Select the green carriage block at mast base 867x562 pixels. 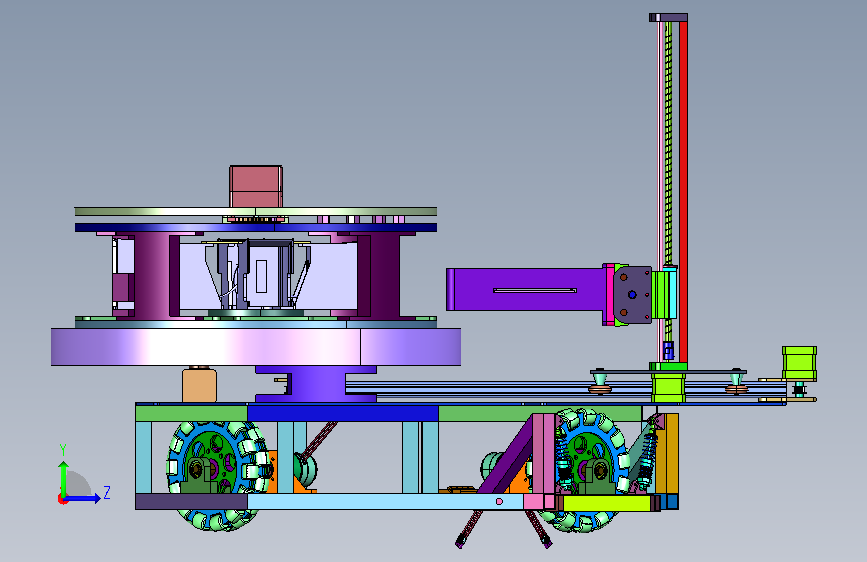668,387
